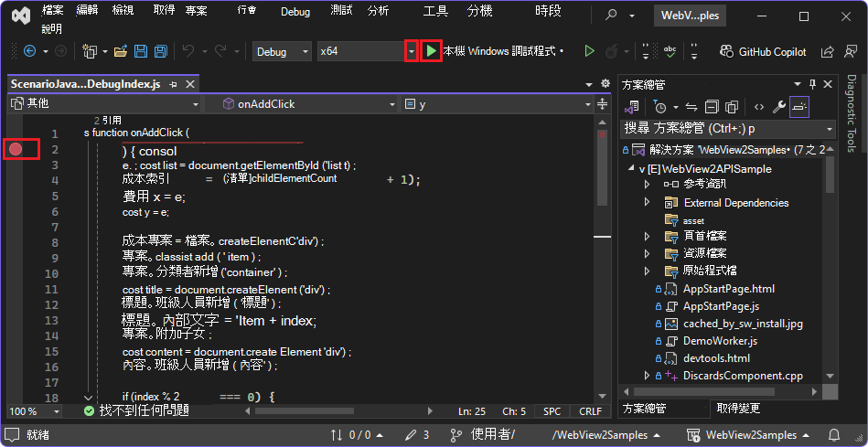Open the 檢視 menu

click(122, 10)
